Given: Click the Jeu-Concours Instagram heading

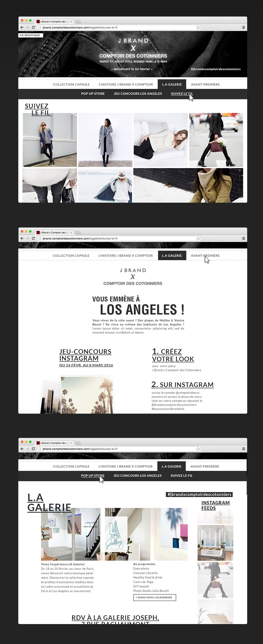Looking at the screenshot, I should click(85, 355).
